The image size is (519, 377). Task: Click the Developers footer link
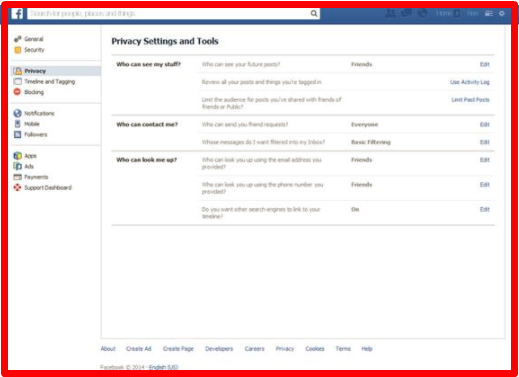tap(219, 349)
